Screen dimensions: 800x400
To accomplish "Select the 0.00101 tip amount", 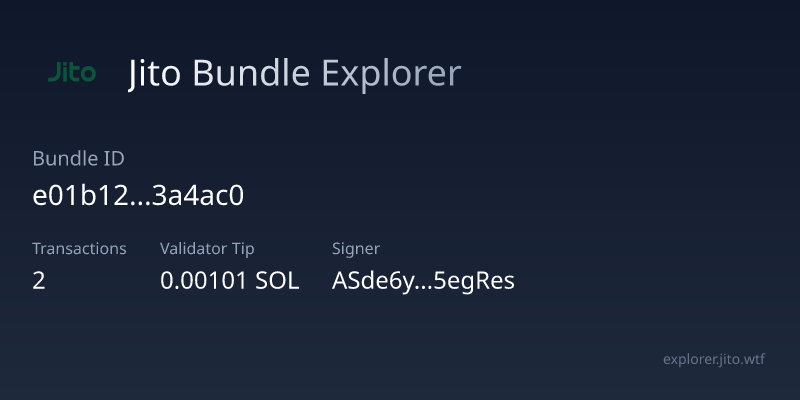I will coord(204,281).
